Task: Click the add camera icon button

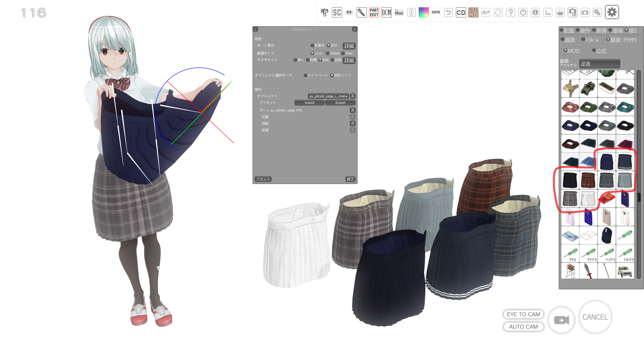Action: (x=561, y=320)
